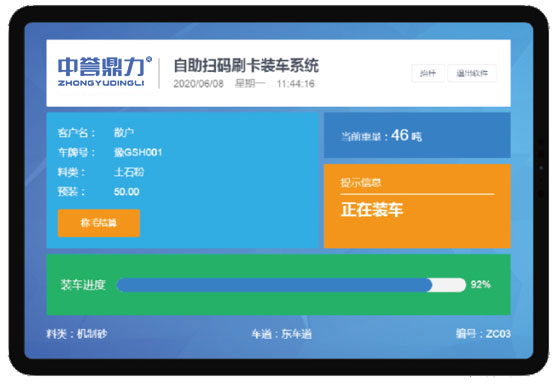Click the 编号：ZC03 footer label

pyautogui.click(x=483, y=334)
